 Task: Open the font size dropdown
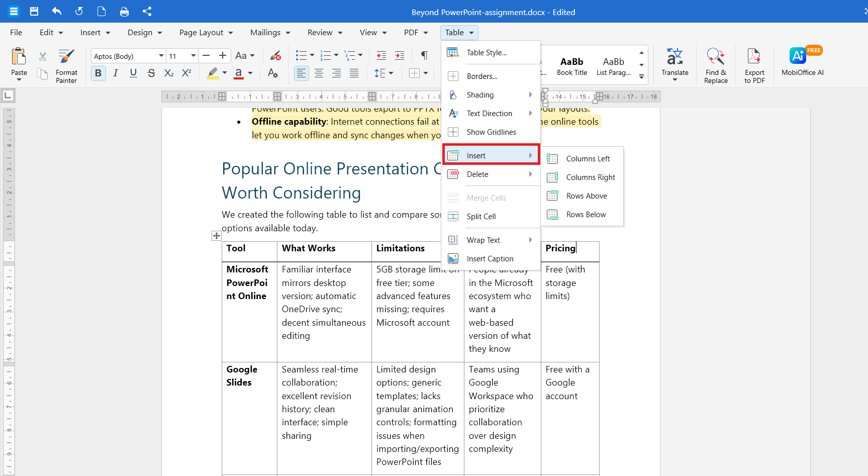pyautogui.click(x=193, y=56)
